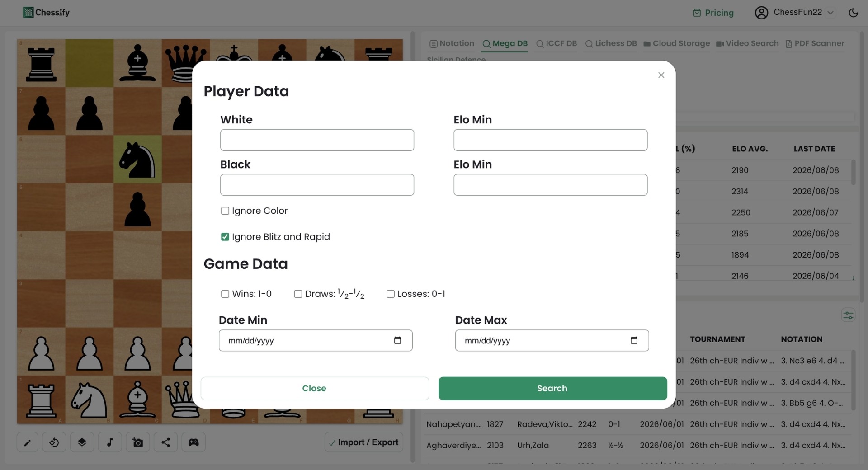Click the Date Min input field
This screenshot has height=470, width=868.
point(316,340)
